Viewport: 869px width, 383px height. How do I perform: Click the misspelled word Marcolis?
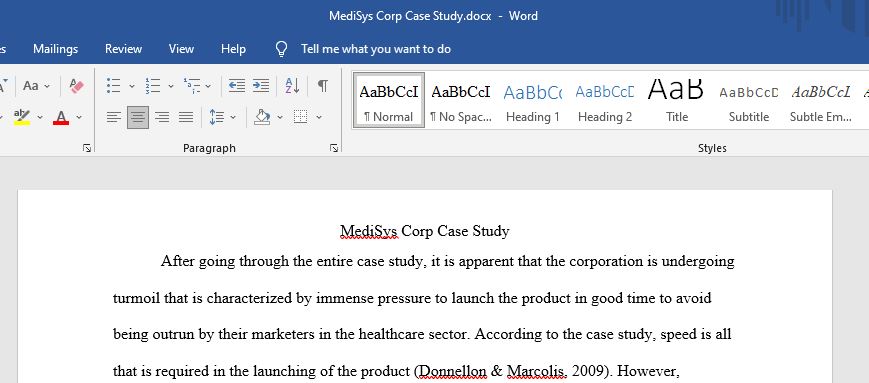click(536, 370)
